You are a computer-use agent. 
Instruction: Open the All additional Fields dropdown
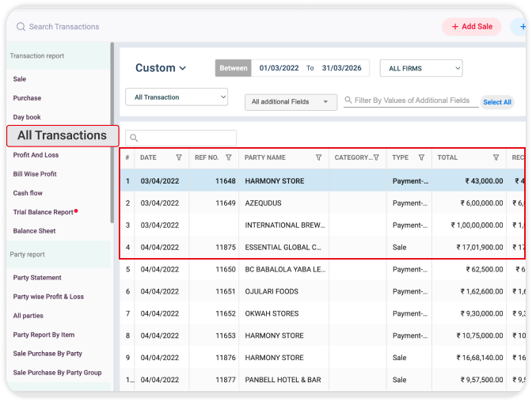point(291,102)
